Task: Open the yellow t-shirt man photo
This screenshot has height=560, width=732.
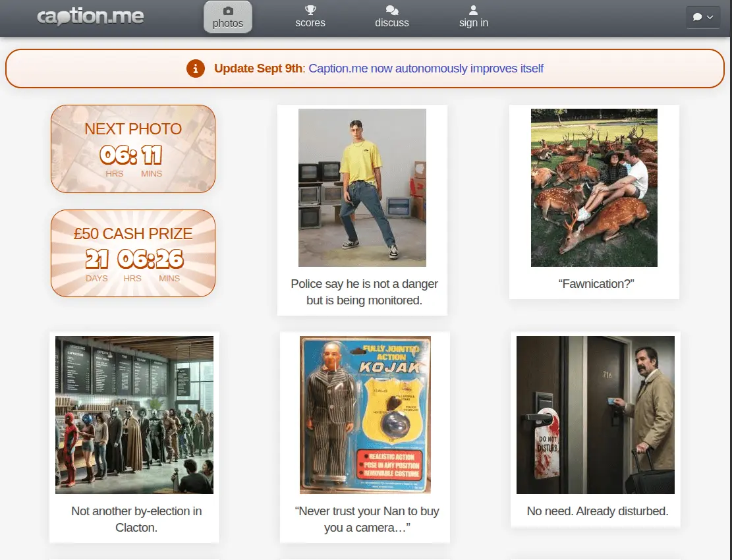Action: click(x=362, y=188)
